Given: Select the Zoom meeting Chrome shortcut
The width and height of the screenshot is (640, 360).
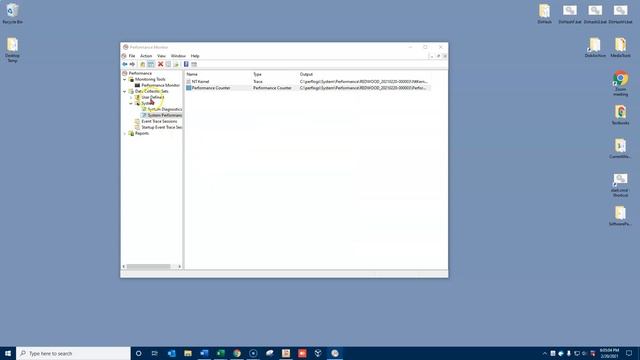Looking at the screenshot, I should (620, 83).
